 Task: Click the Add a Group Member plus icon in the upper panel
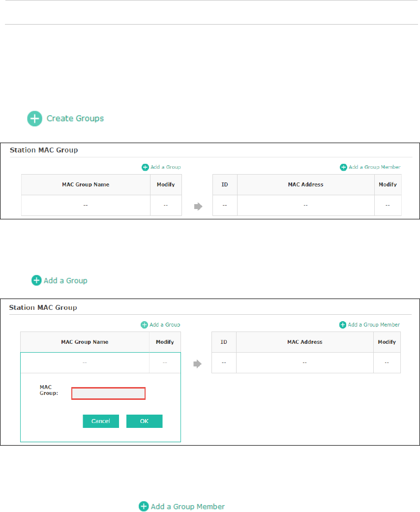[x=343, y=167]
